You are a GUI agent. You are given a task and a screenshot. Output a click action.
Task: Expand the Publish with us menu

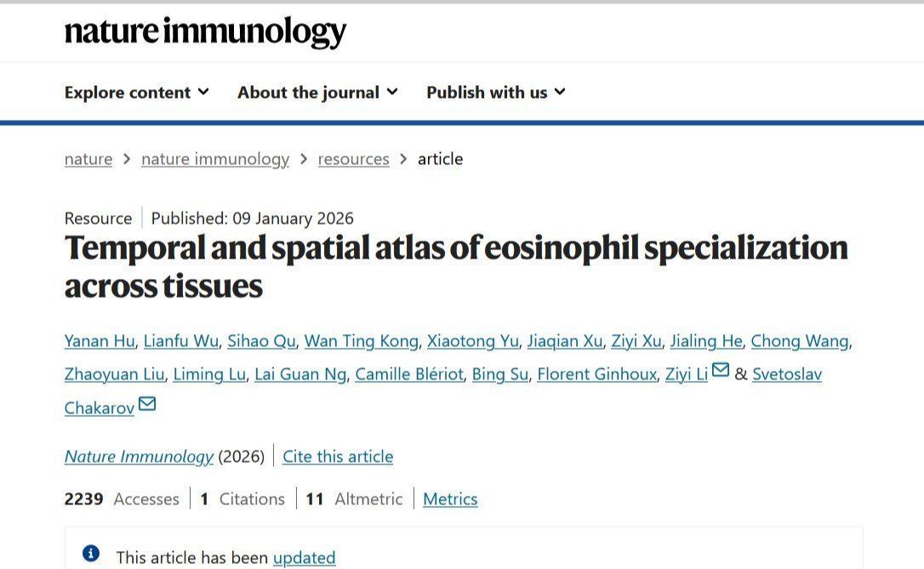[495, 92]
